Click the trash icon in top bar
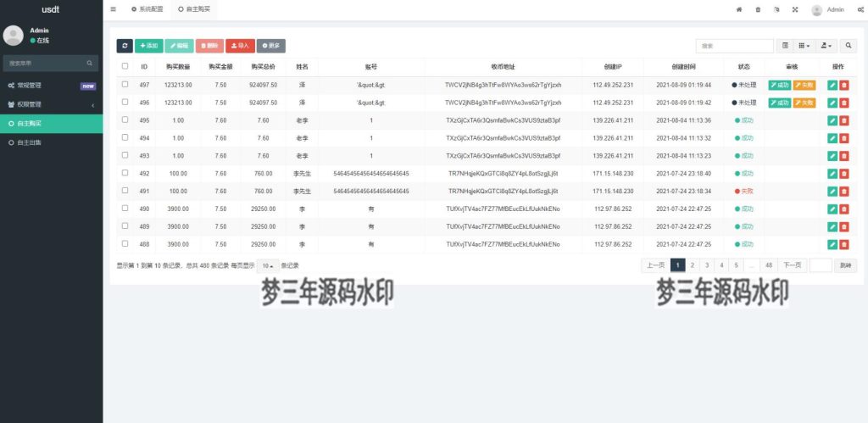Viewport: 868px width, 423px height. click(x=757, y=10)
